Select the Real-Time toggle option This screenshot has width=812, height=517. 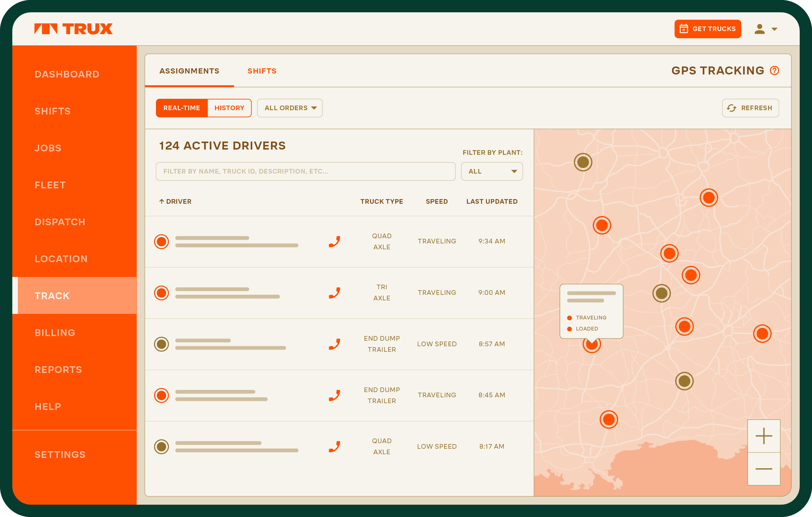(x=182, y=108)
